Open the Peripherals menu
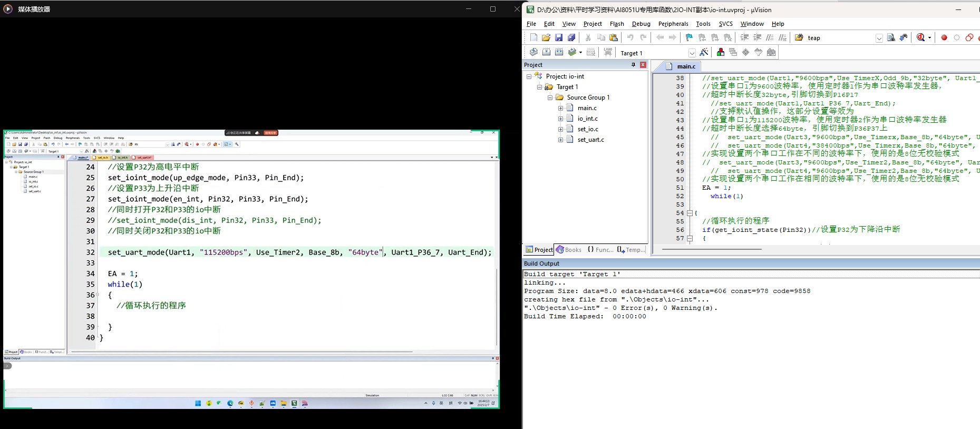 coord(673,24)
